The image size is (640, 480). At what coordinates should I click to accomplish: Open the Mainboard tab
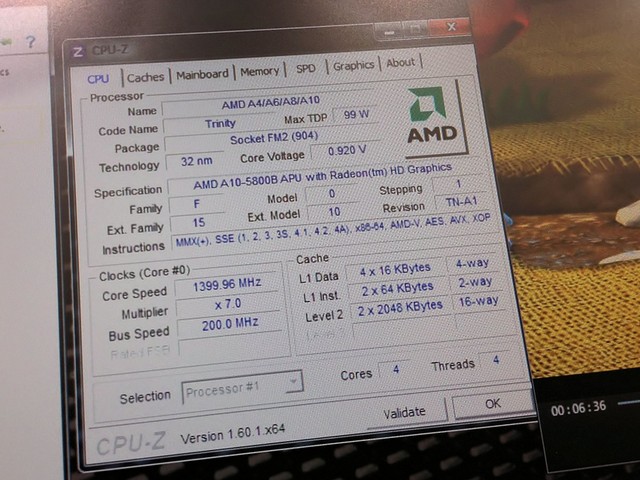pyautogui.click(x=202, y=74)
